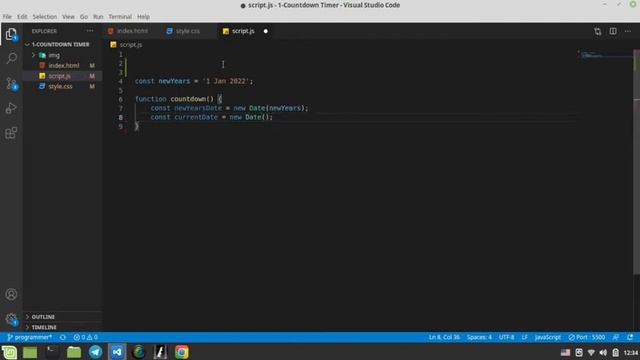Change indentation via Spaces: 4
The height and width of the screenshot is (360, 640).
click(x=479, y=337)
